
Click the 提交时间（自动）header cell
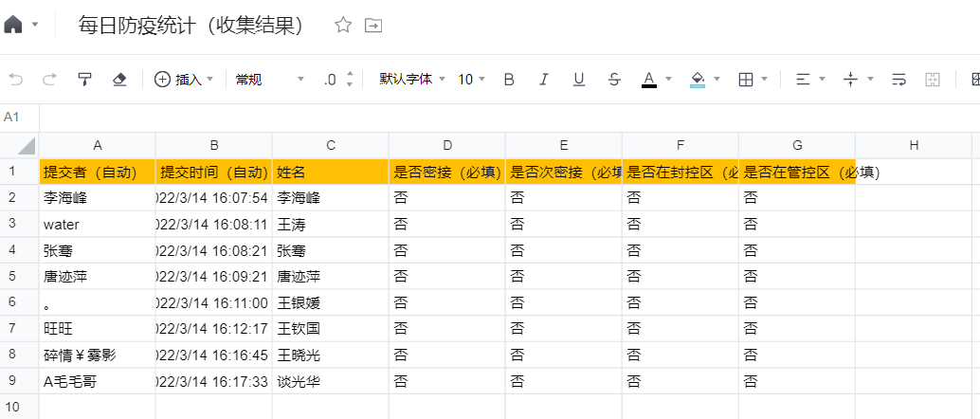pyautogui.click(x=214, y=172)
